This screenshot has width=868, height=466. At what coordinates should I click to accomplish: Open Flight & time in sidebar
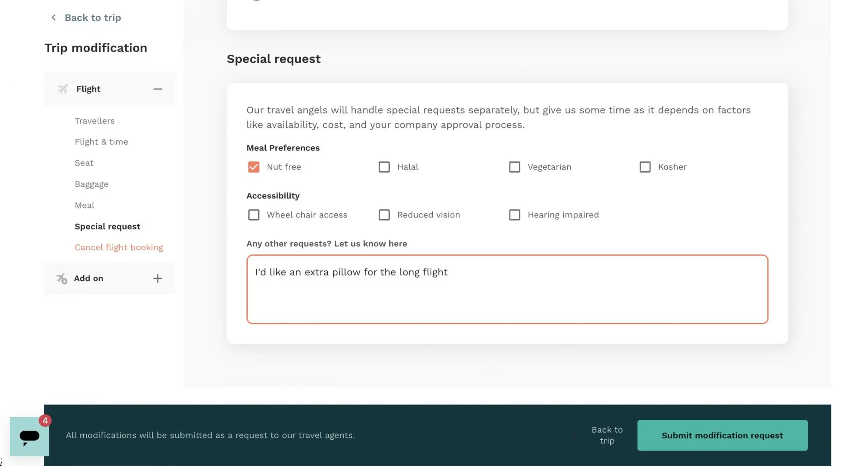tap(101, 142)
